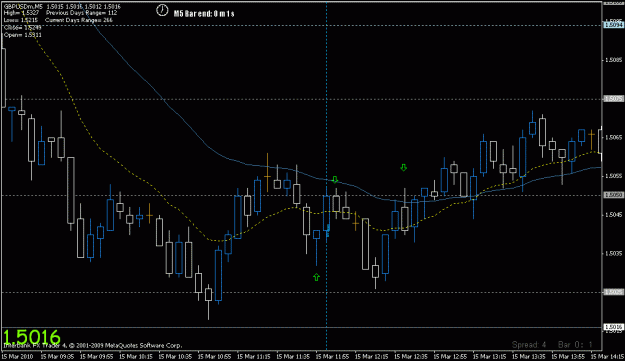625x361 pixels.
Task: Click the '15 Mar 09:55' time axis label
Action: pyautogui.click(x=97, y=356)
